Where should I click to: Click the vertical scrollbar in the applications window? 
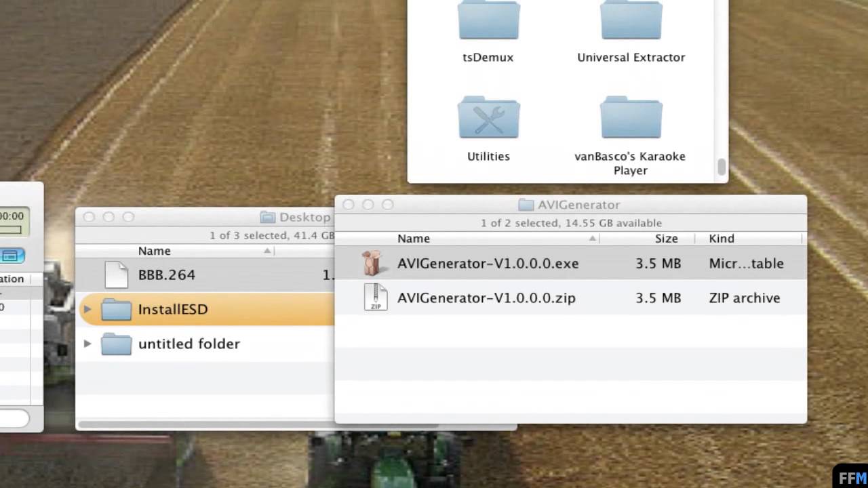(x=722, y=165)
